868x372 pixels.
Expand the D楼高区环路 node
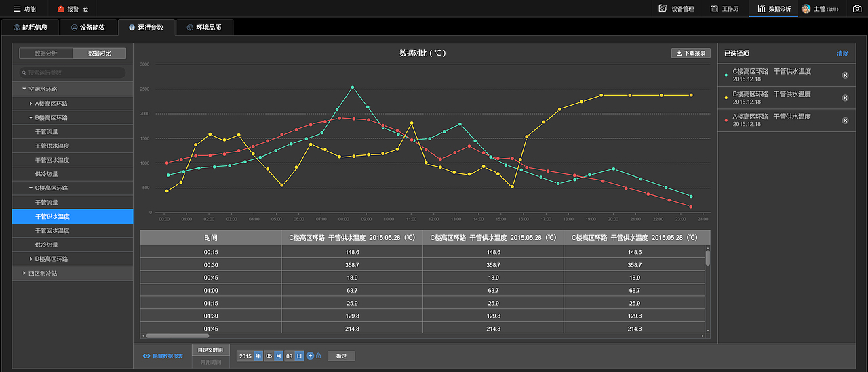(x=31, y=259)
